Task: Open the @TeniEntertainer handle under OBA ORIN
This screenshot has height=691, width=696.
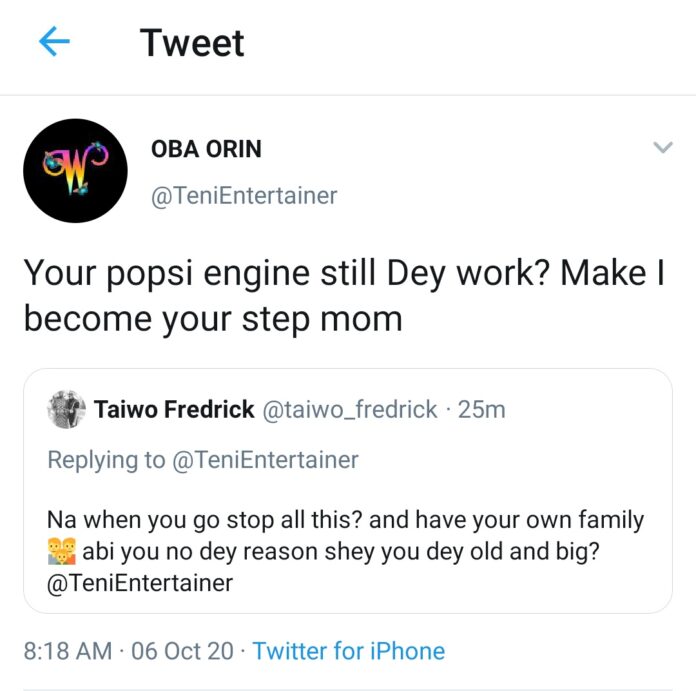Action: point(244,196)
